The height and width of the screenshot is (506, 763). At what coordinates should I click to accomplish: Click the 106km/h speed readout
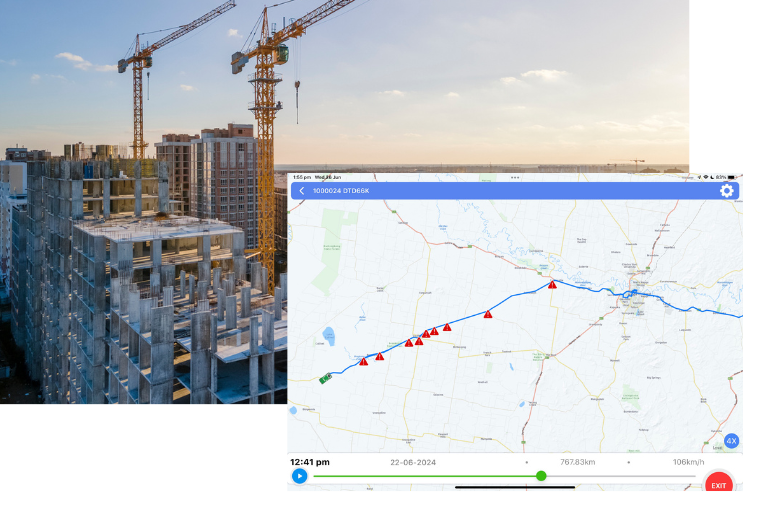pyautogui.click(x=689, y=462)
